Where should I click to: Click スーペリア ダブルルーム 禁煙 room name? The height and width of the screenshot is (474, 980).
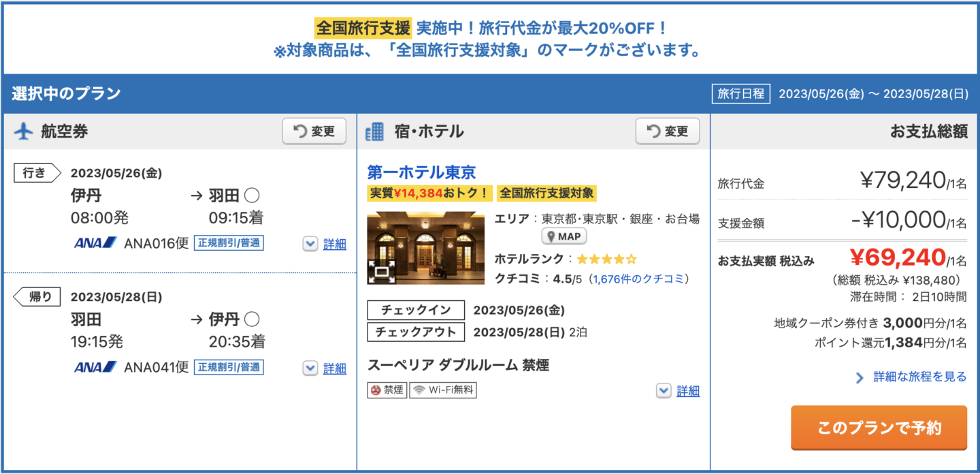tap(458, 366)
